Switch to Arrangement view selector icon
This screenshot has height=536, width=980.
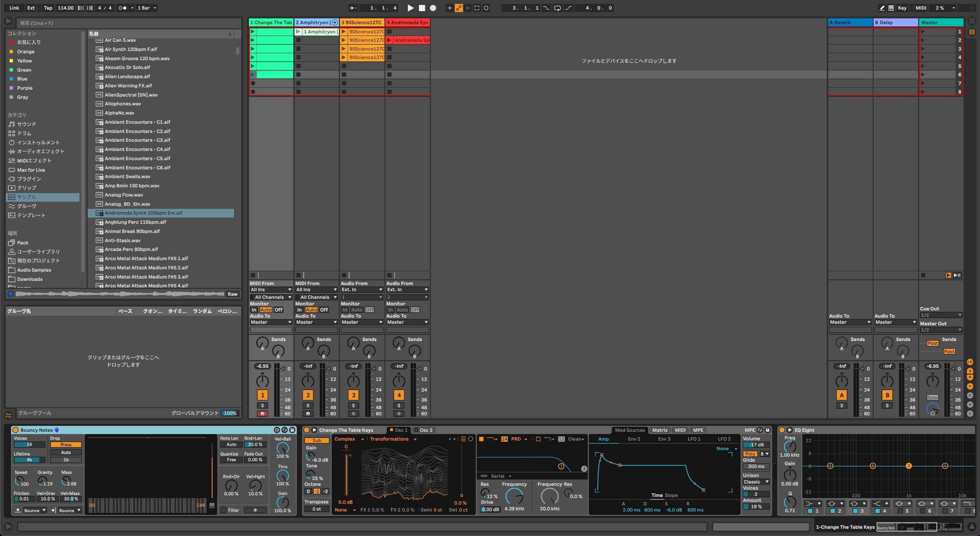(972, 21)
